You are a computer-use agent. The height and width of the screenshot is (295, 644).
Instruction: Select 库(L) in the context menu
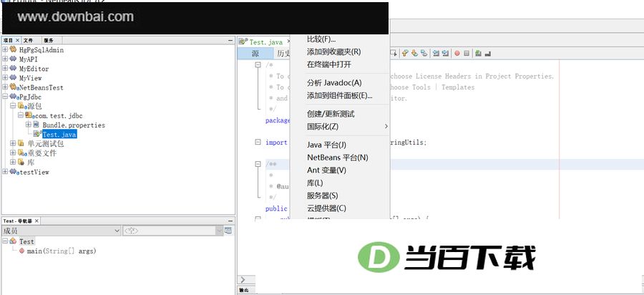[x=340, y=183]
